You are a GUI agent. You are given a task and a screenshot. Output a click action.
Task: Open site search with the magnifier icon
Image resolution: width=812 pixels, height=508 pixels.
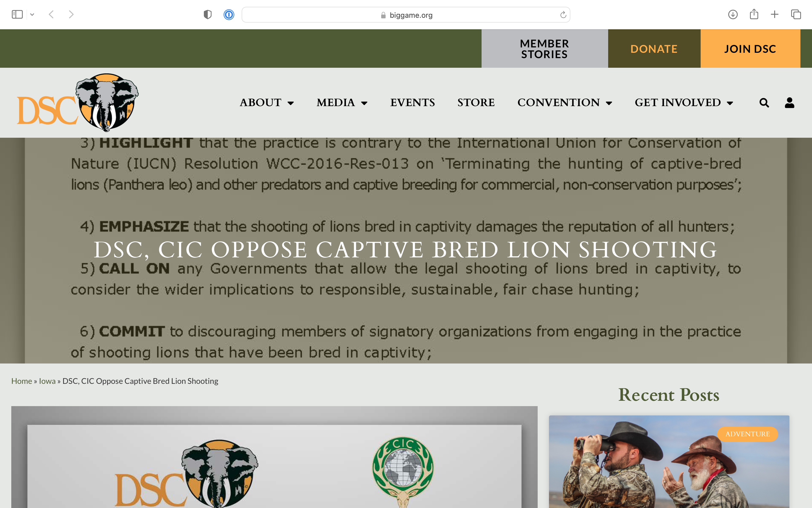point(764,103)
